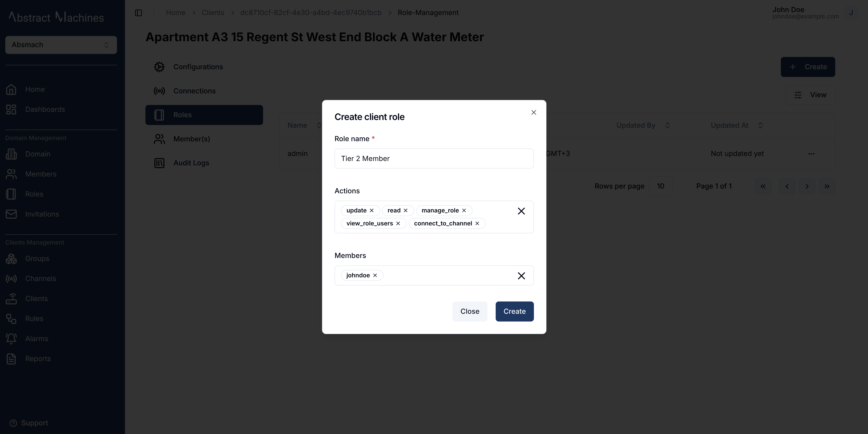Image resolution: width=868 pixels, height=434 pixels.
Task: Click the admin role name cell
Action: tap(297, 154)
